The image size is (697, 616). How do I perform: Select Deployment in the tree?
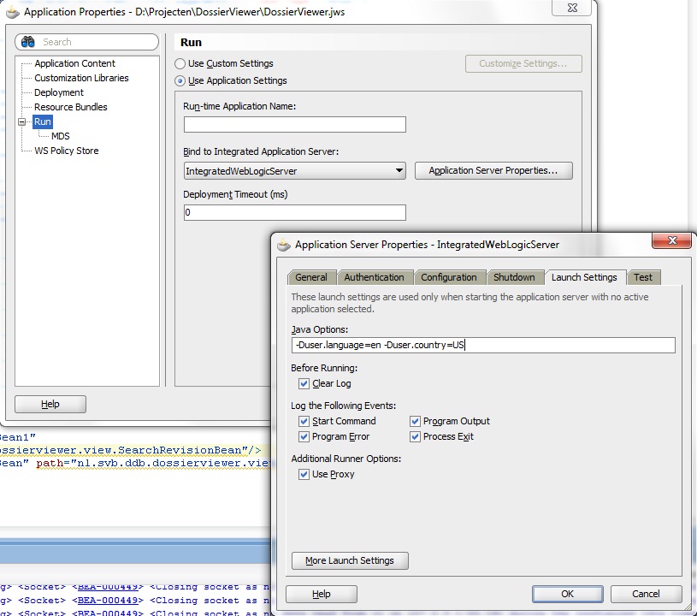tap(59, 92)
